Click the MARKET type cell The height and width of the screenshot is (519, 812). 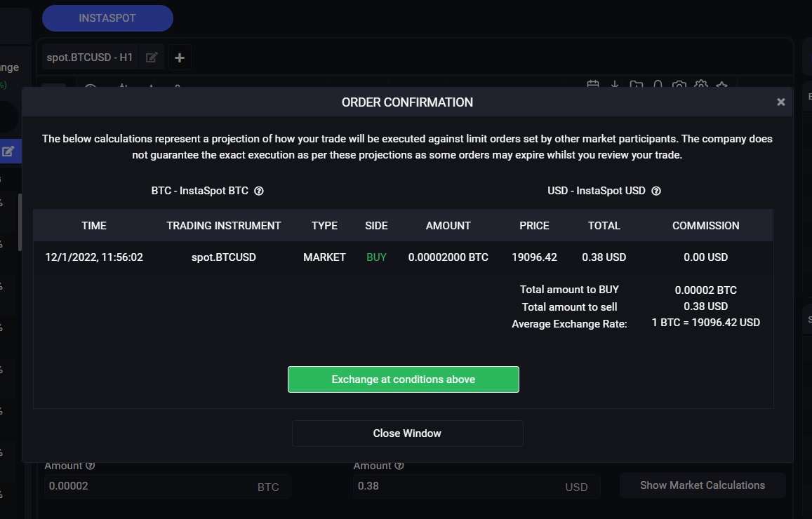pyautogui.click(x=324, y=257)
